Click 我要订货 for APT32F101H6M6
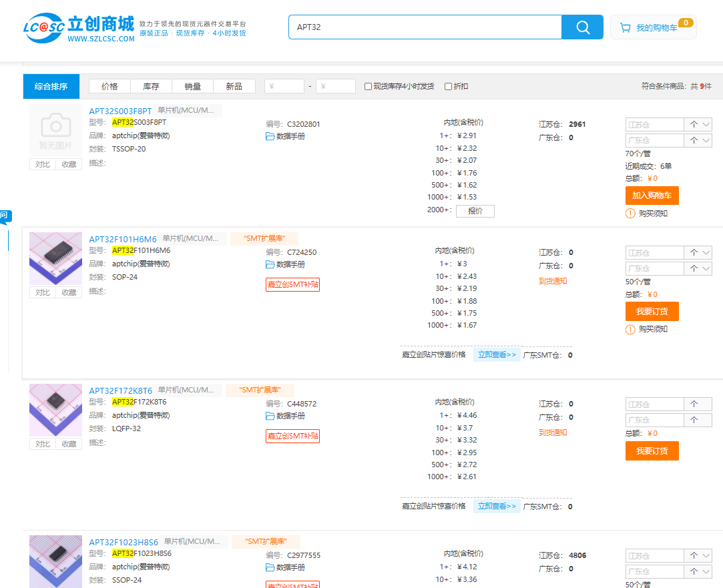This screenshot has width=723, height=588. click(x=652, y=312)
